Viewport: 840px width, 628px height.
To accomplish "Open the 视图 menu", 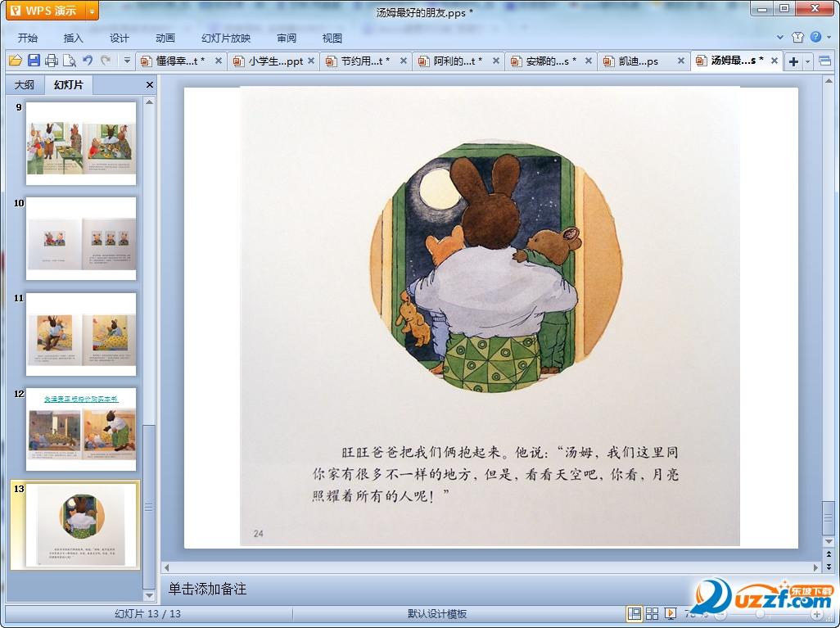I will click(332, 38).
